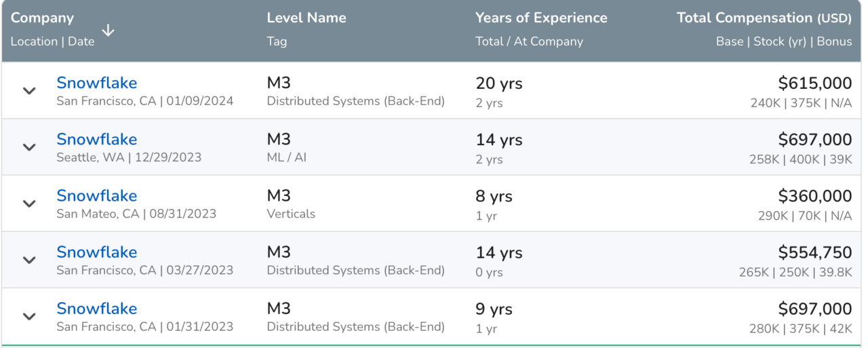Select the $360,000 compensation entry
Image resolution: width=868 pixels, height=348 pixels.
[814, 196]
